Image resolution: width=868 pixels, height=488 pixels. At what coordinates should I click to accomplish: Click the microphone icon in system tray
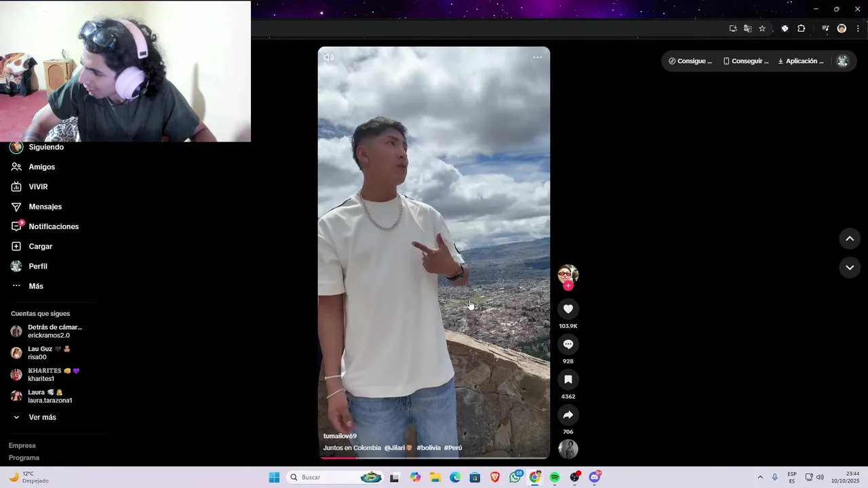(774, 477)
